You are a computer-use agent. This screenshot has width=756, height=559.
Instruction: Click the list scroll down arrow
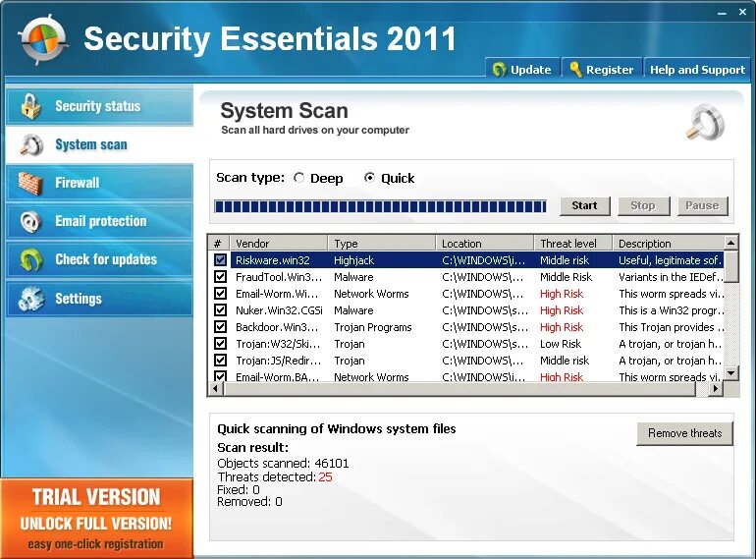click(x=731, y=372)
